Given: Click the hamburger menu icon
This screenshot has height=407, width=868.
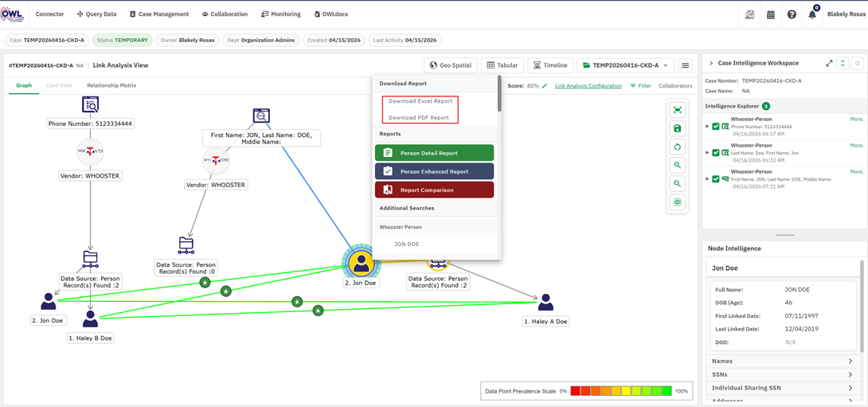Looking at the screenshot, I should click(686, 65).
